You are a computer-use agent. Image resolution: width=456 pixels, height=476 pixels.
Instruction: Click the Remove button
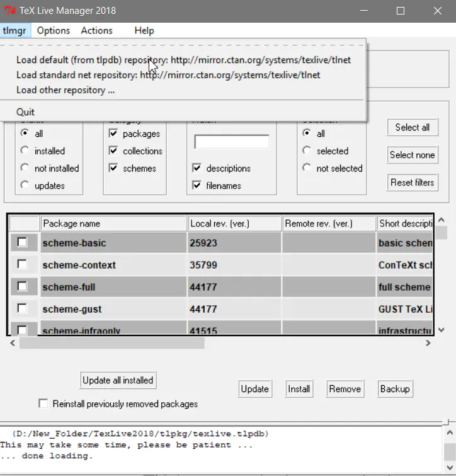coord(345,389)
